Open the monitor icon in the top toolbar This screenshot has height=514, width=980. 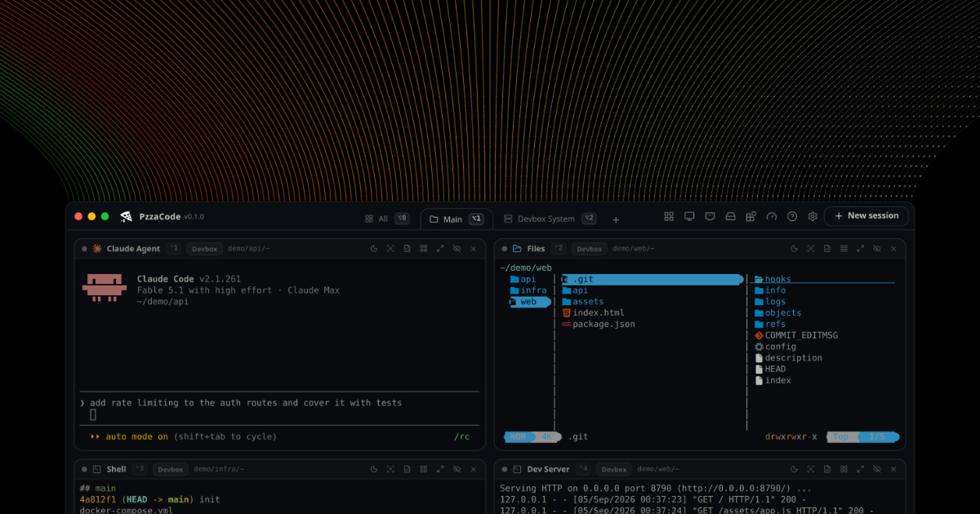tap(689, 217)
